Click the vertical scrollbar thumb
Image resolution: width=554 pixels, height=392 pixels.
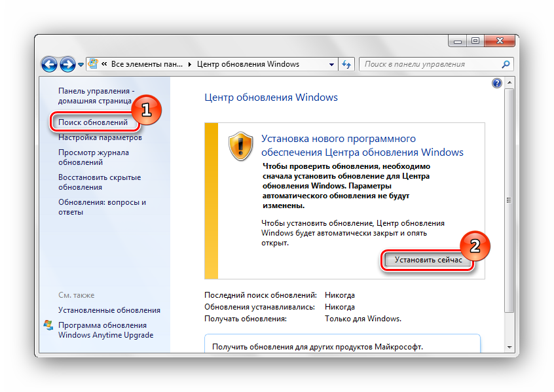click(x=509, y=200)
